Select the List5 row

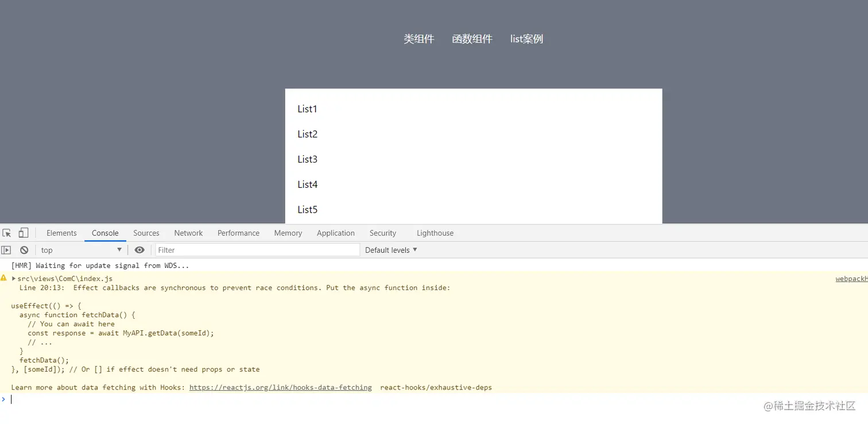474,210
